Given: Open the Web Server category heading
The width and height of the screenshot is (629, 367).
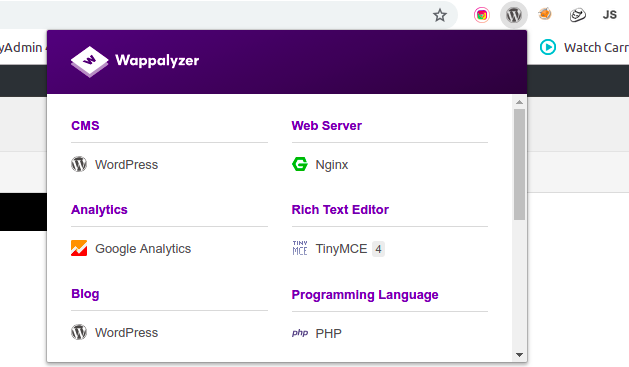Looking at the screenshot, I should [x=327, y=126].
